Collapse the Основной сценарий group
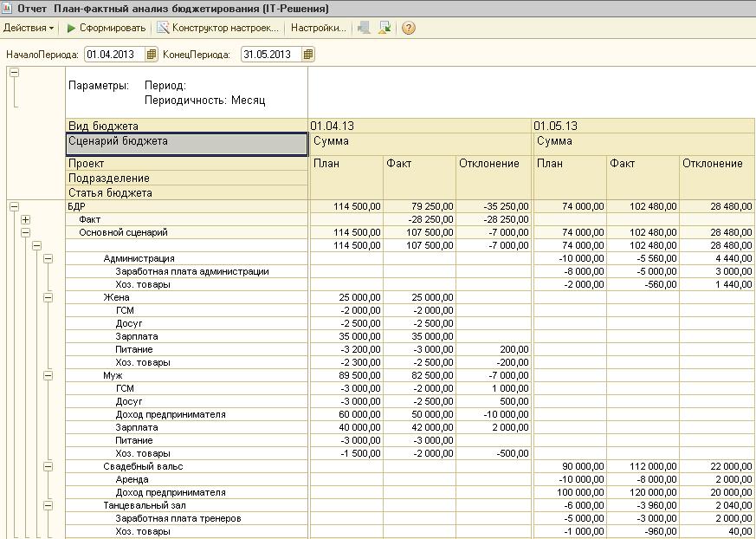This screenshot has height=539, width=756. point(26,233)
